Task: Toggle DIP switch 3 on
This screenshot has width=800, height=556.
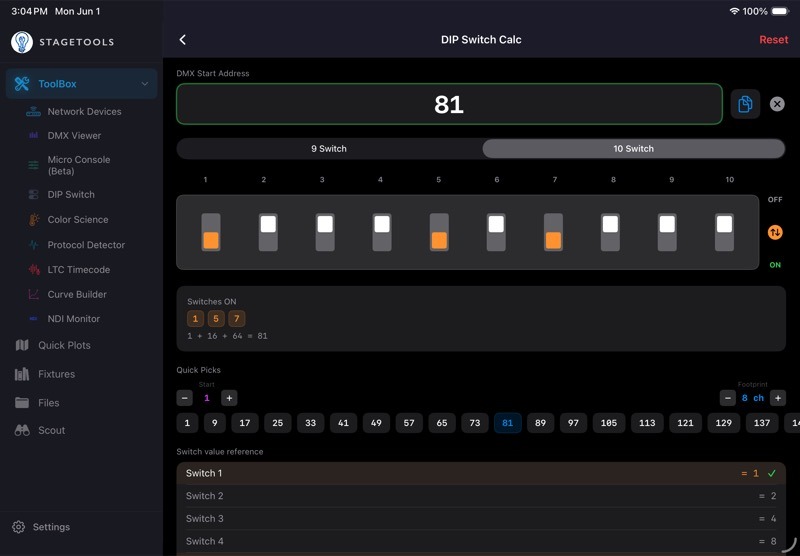Action: click(325, 232)
